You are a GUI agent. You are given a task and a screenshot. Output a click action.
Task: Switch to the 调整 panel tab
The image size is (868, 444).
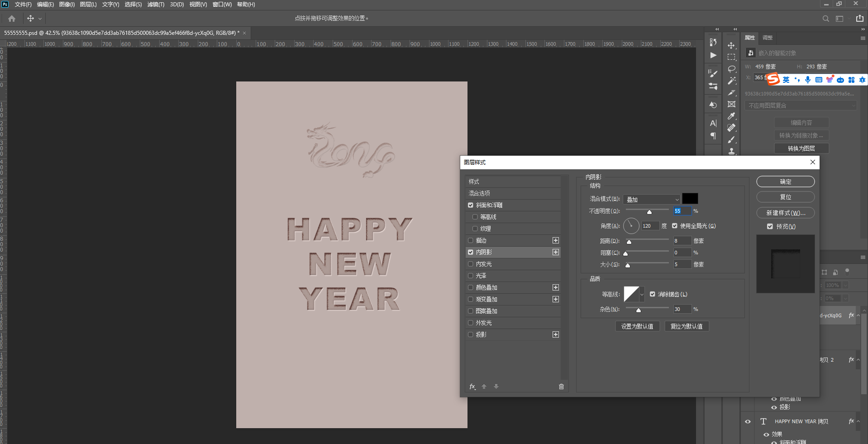[x=768, y=38]
